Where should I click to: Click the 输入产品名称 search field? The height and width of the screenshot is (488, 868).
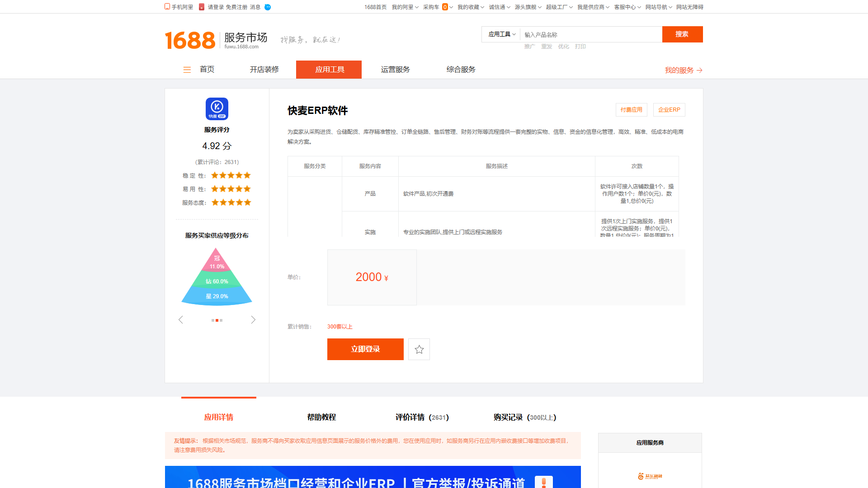coord(591,34)
